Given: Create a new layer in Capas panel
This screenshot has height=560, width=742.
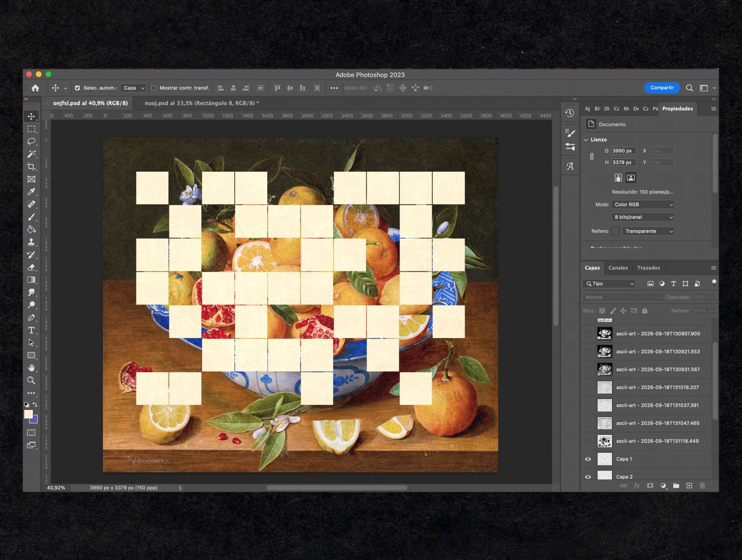Looking at the screenshot, I should pos(689,486).
